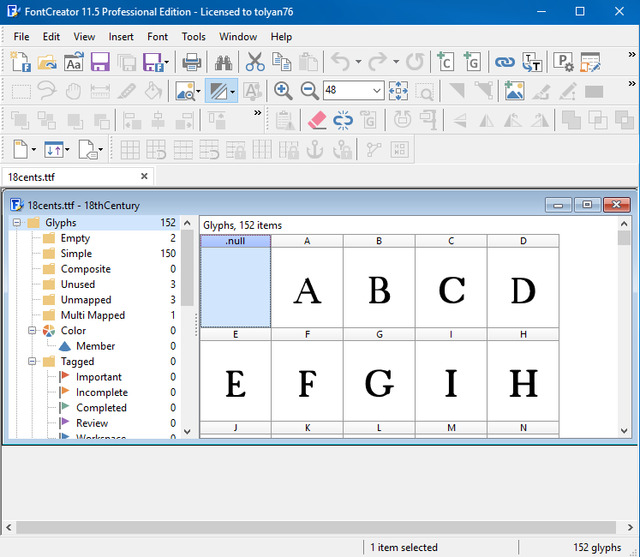Close the 18cents.ttf document tab
Screen dimensions: 640x557
(x=144, y=177)
